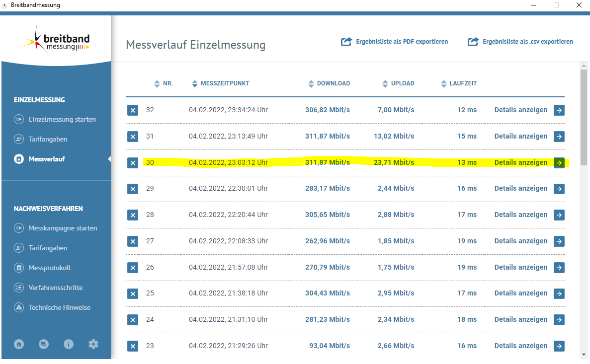Select Messverlauf menu item

pyautogui.click(x=39, y=159)
